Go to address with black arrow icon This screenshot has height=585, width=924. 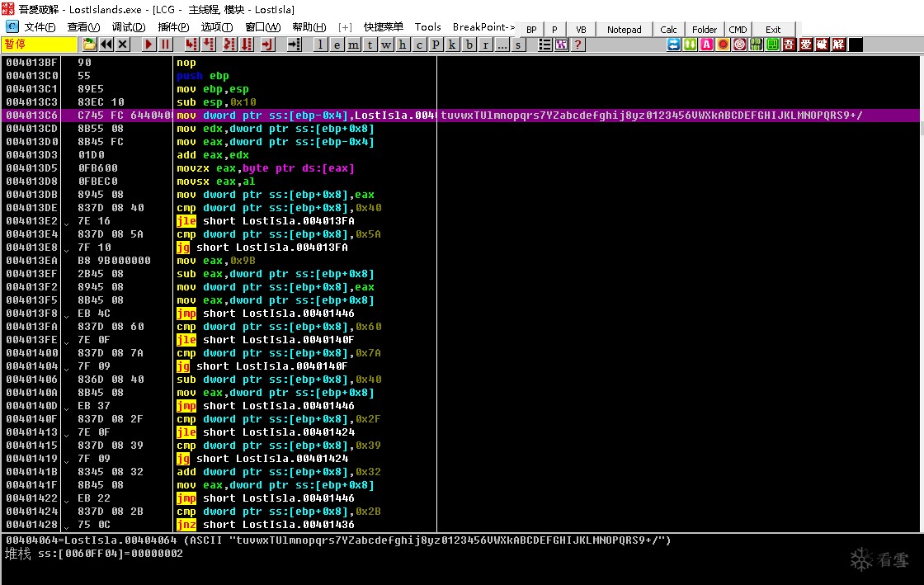tap(294, 45)
